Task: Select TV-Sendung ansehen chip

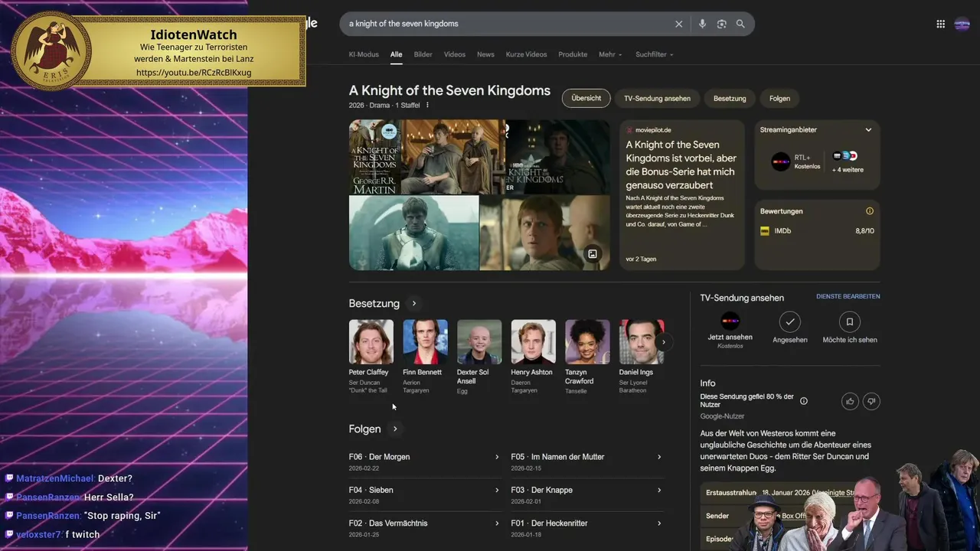Action: 657,98
